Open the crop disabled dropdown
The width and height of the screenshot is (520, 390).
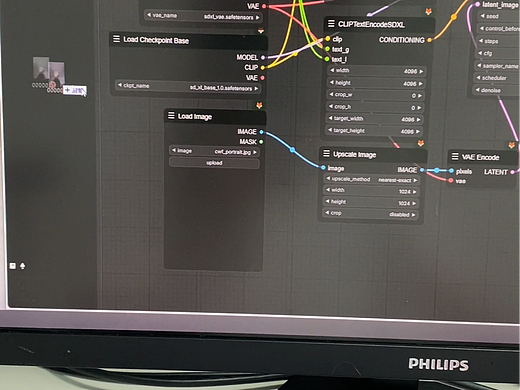click(370, 214)
